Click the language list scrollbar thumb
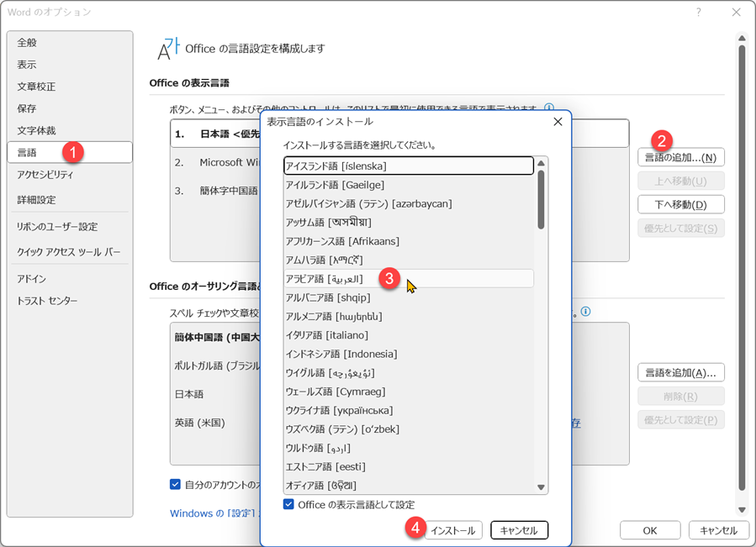Screen dimensions: 756x547 [x=541, y=199]
